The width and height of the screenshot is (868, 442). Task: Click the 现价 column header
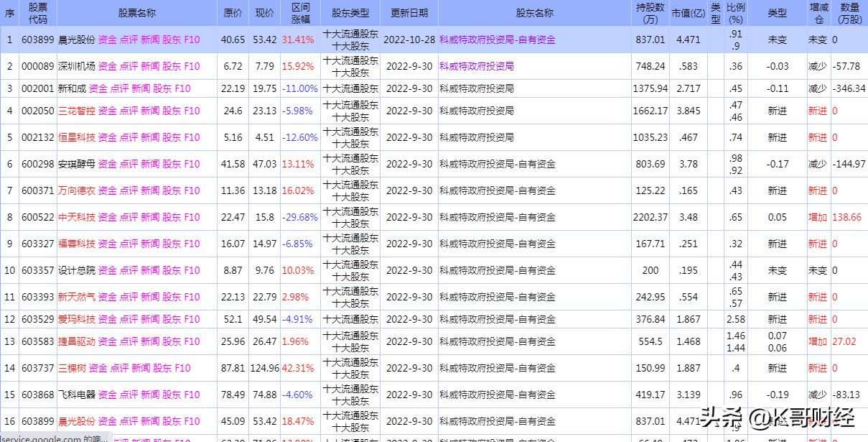pyautogui.click(x=266, y=11)
